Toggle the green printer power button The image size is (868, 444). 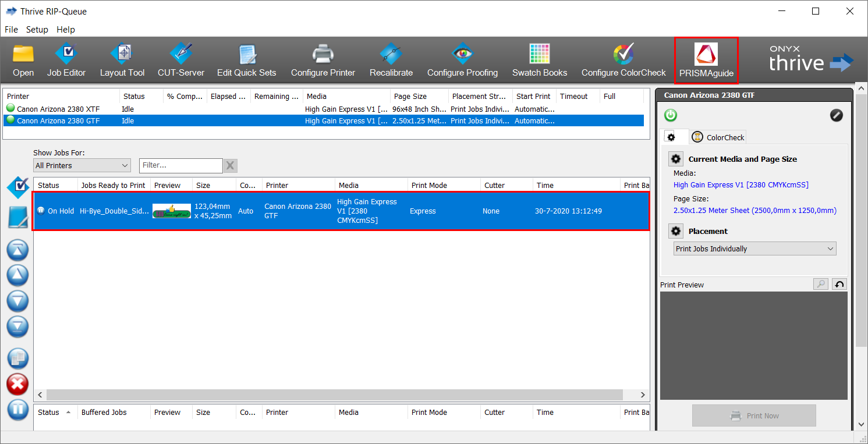pos(671,115)
